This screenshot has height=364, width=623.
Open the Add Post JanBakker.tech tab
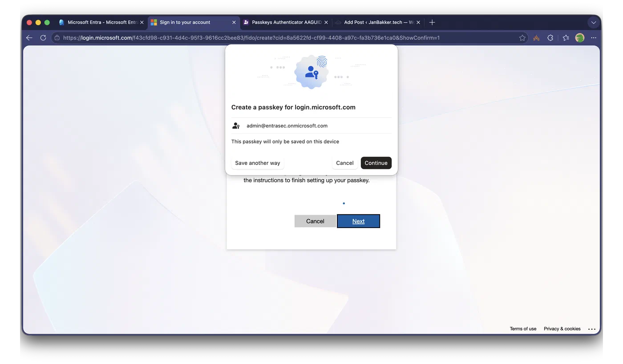pyautogui.click(x=378, y=22)
